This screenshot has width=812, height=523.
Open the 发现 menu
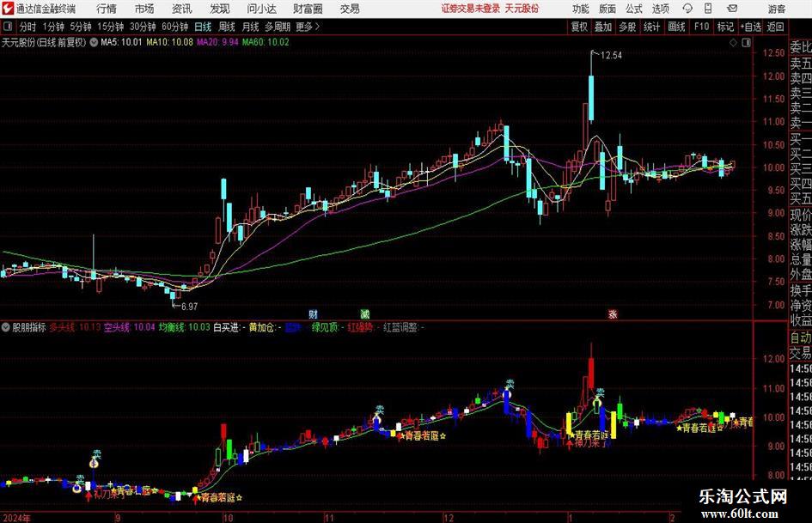pos(220,9)
